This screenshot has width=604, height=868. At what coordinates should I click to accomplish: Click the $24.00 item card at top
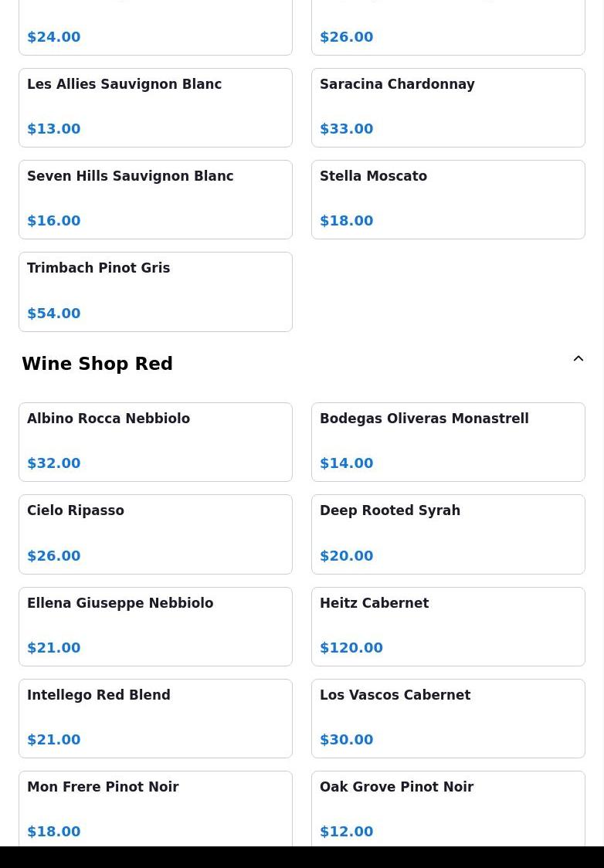pos(155,31)
